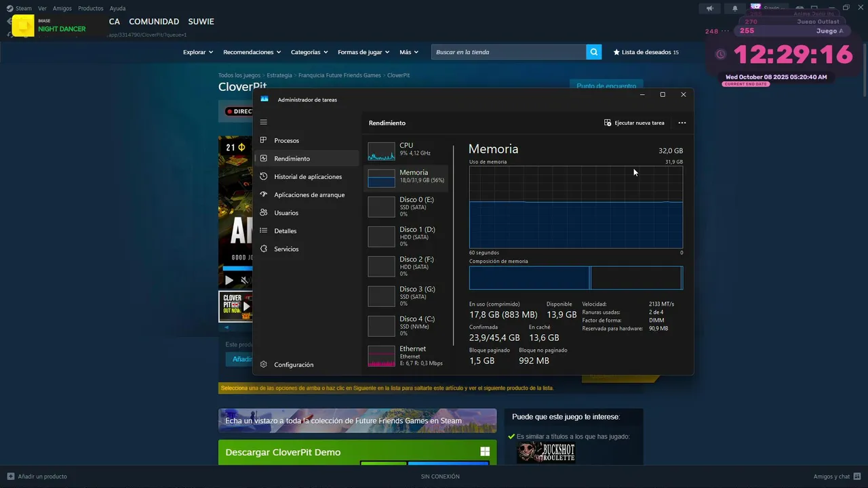Click the Task Manager app icon in title bar
This screenshot has height=488, width=868.
[x=264, y=99]
